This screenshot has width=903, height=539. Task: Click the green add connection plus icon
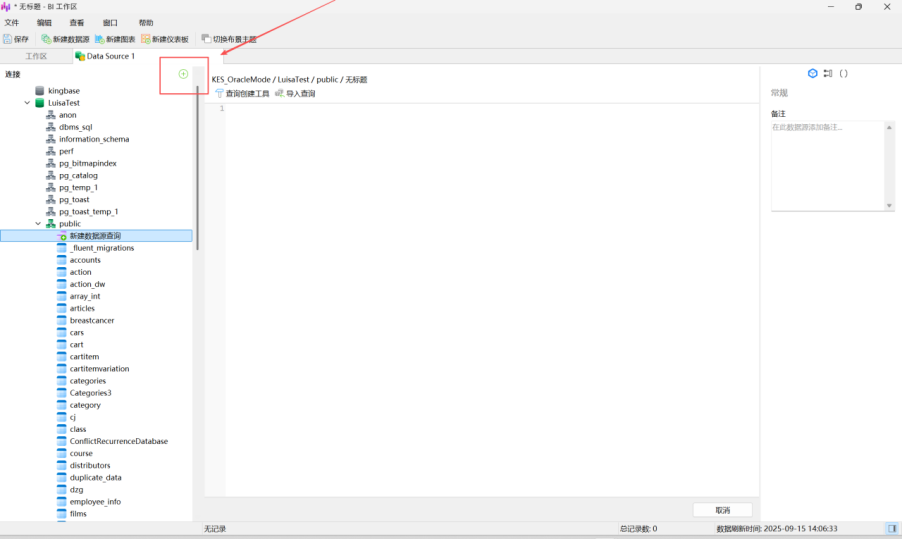tap(183, 74)
